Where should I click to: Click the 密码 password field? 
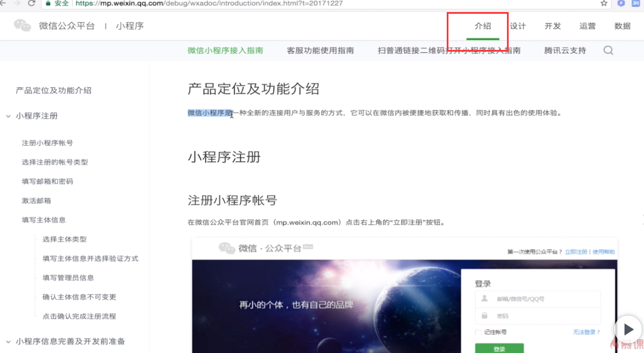coord(538,316)
